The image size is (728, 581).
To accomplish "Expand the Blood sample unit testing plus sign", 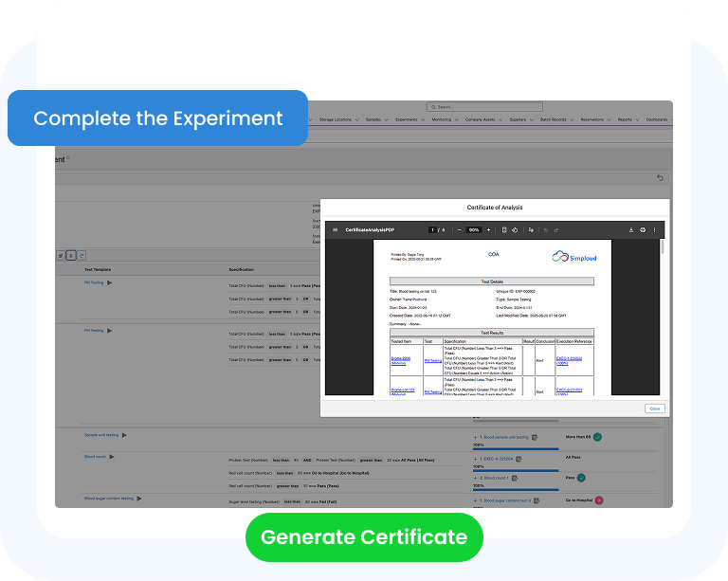I will point(476,437).
